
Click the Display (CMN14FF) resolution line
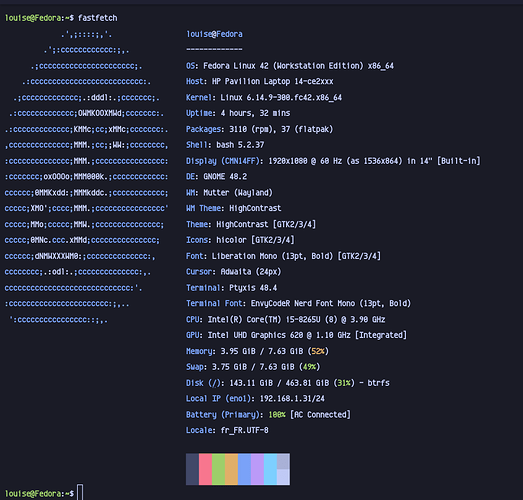pyautogui.click(x=333, y=161)
